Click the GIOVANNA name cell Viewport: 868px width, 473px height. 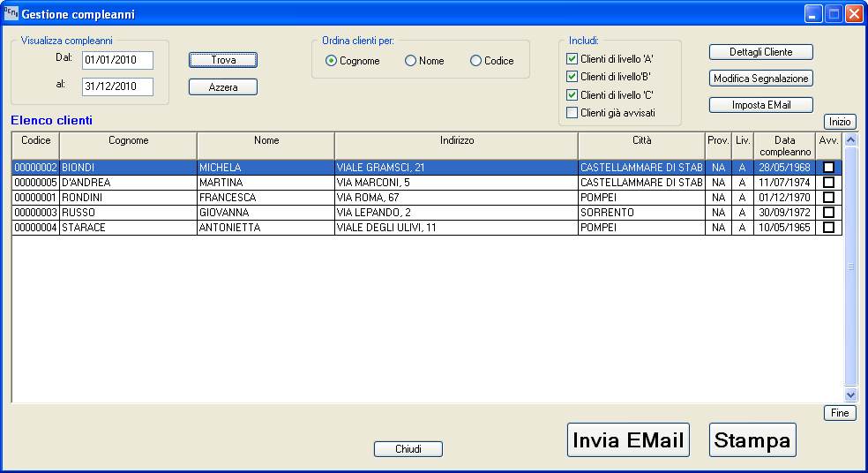tap(266, 212)
